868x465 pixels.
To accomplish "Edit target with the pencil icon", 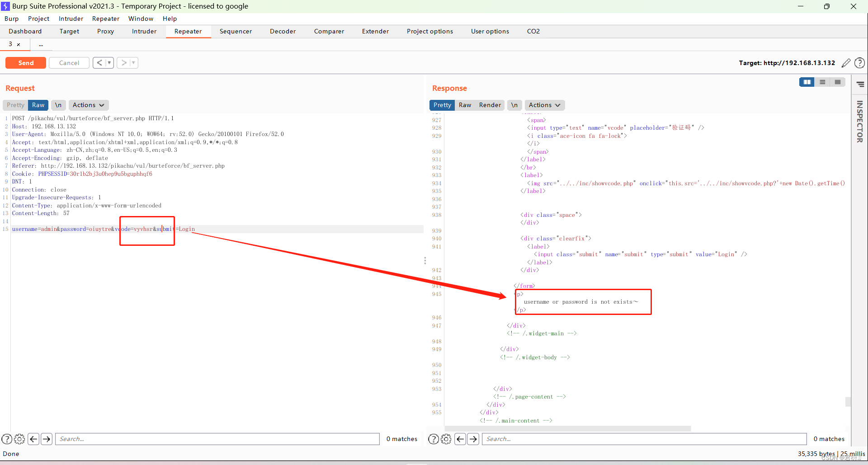I will pyautogui.click(x=846, y=63).
